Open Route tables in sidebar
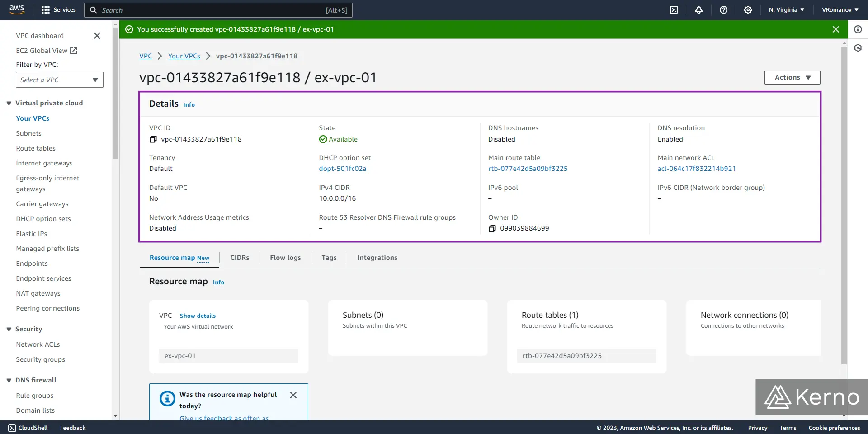Screen dimensions: 868x434 click(x=36, y=148)
